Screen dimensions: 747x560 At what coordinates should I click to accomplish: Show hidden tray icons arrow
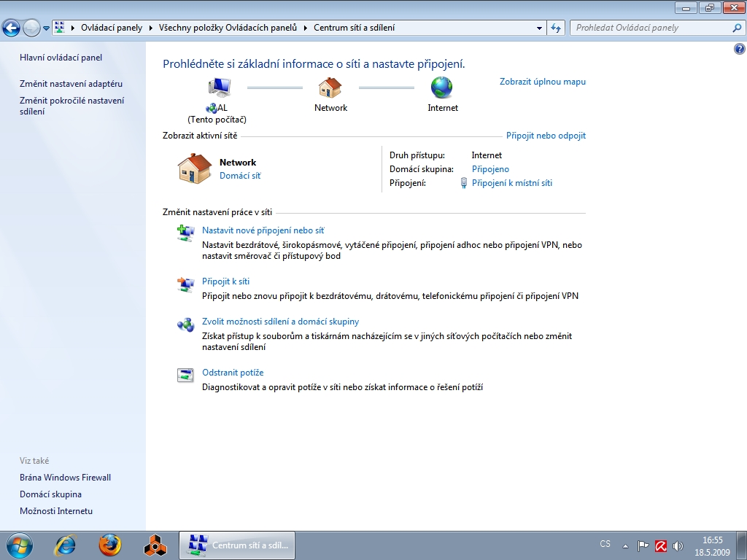click(625, 546)
